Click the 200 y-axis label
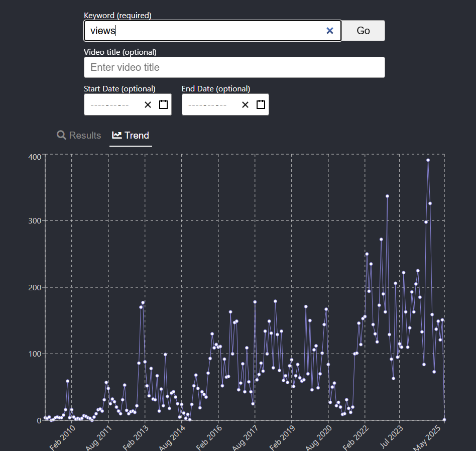 click(x=35, y=287)
